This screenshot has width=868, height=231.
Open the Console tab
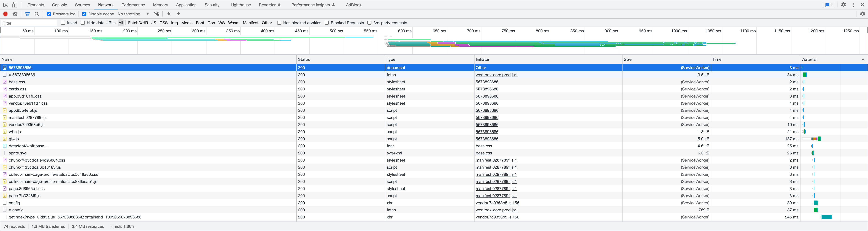(x=60, y=5)
